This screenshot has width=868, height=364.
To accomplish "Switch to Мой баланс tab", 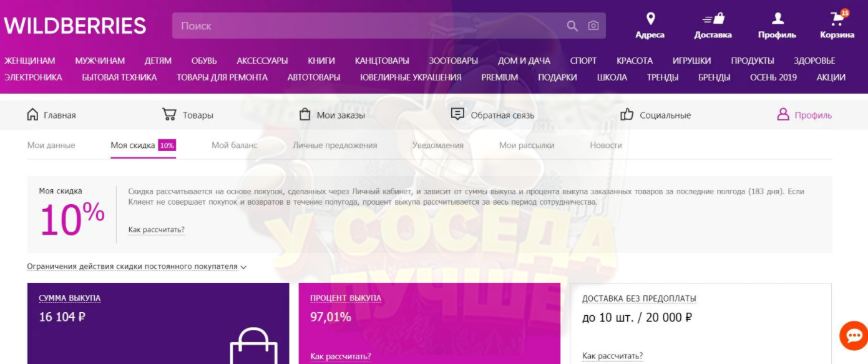I will point(235,145).
